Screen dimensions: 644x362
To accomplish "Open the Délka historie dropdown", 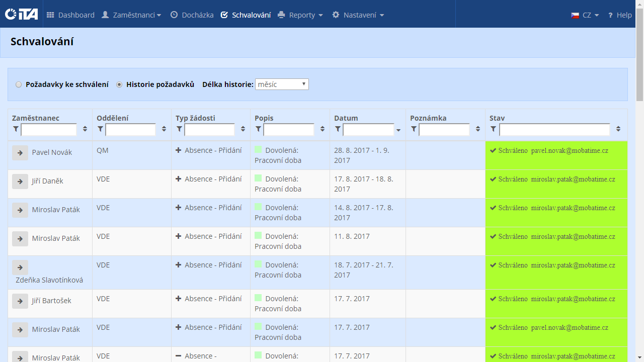I will pyautogui.click(x=282, y=84).
